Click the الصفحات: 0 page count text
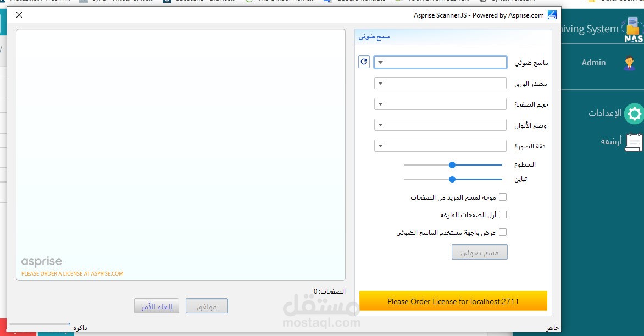Image resolution: width=644 pixels, height=336 pixels. pos(329,291)
